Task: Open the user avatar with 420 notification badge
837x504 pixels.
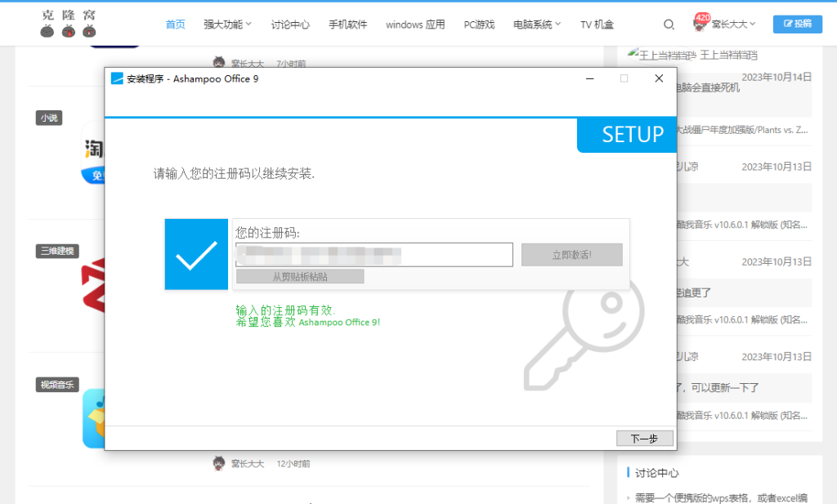Action: pyautogui.click(x=700, y=23)
